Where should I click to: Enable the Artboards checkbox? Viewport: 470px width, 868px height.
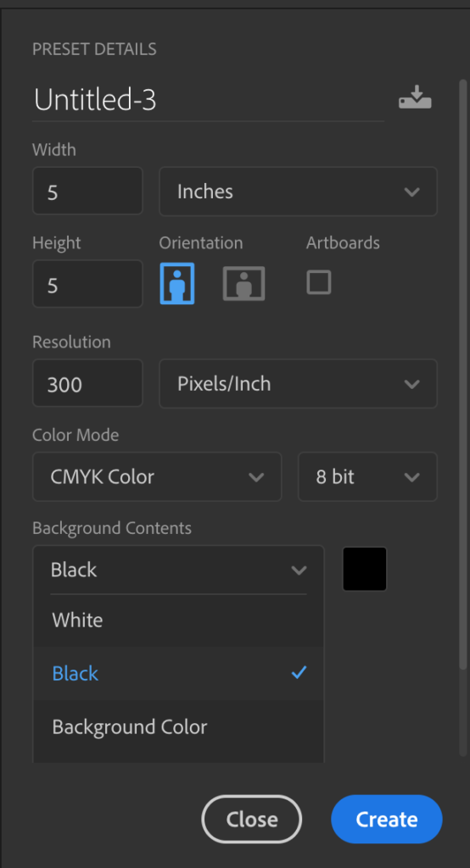(x=319, y=282)
